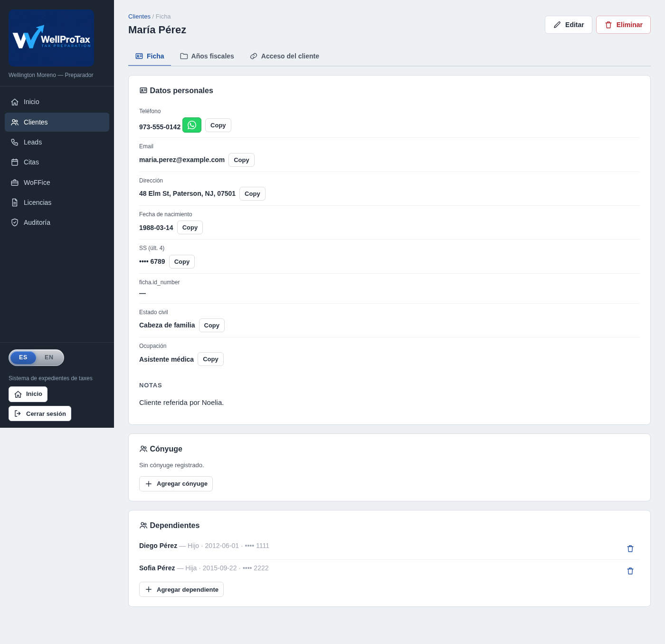The width and height of the screenshot is (665, 644).
Task: Go to Citas in the sidebar
Action: click(57, 162)
